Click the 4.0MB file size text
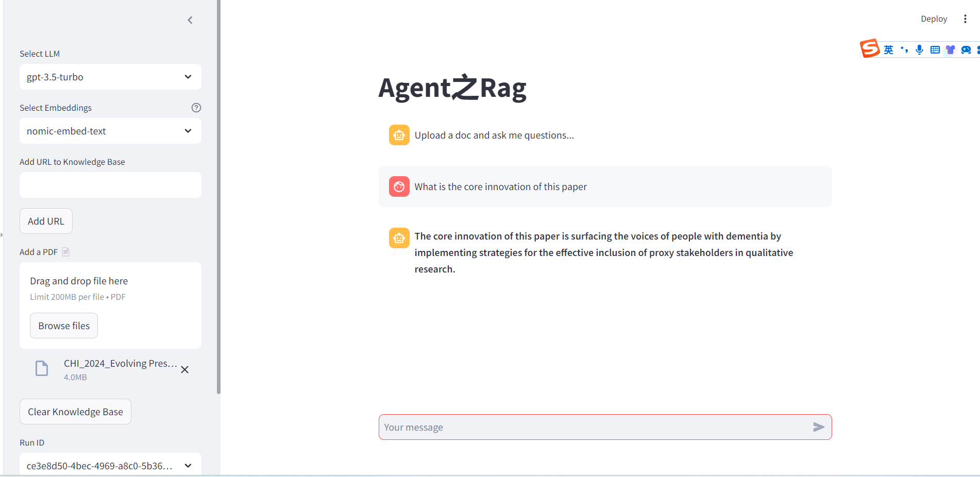This screenshot has height=477, width=980. [x=75, y=377]
